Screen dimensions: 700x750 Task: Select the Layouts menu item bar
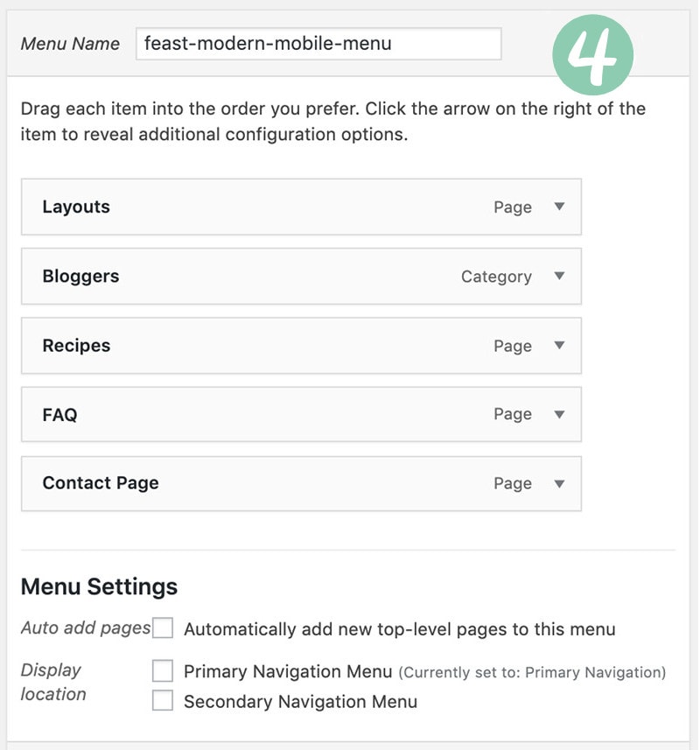[301, 207]
